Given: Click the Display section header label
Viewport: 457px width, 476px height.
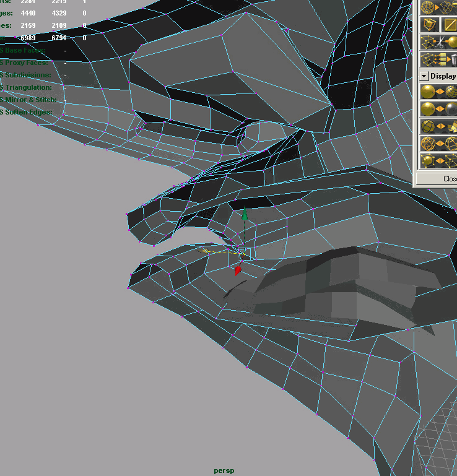Looking at the screenshot, I should [x=443, y=76].
